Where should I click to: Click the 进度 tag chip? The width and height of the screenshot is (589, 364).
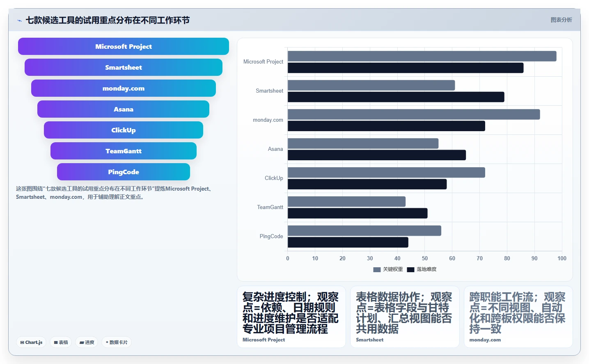point(87,342)
